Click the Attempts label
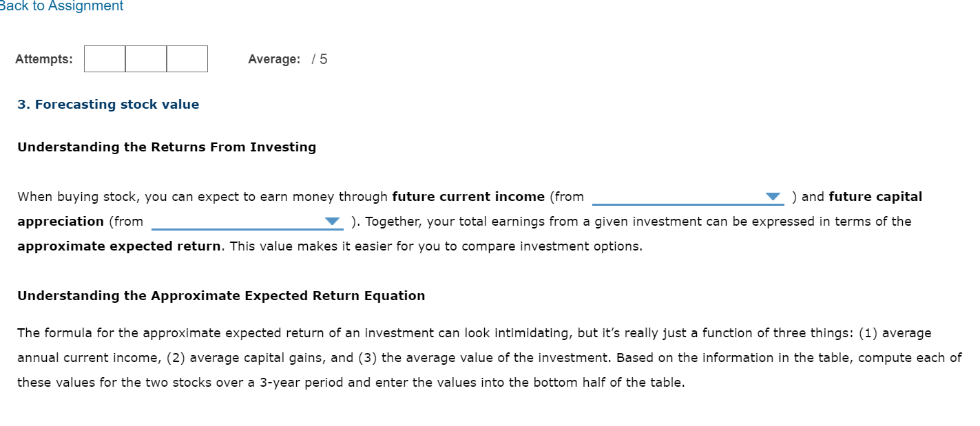980x426 pixels. pyautogui.click(x=43, y=59)
